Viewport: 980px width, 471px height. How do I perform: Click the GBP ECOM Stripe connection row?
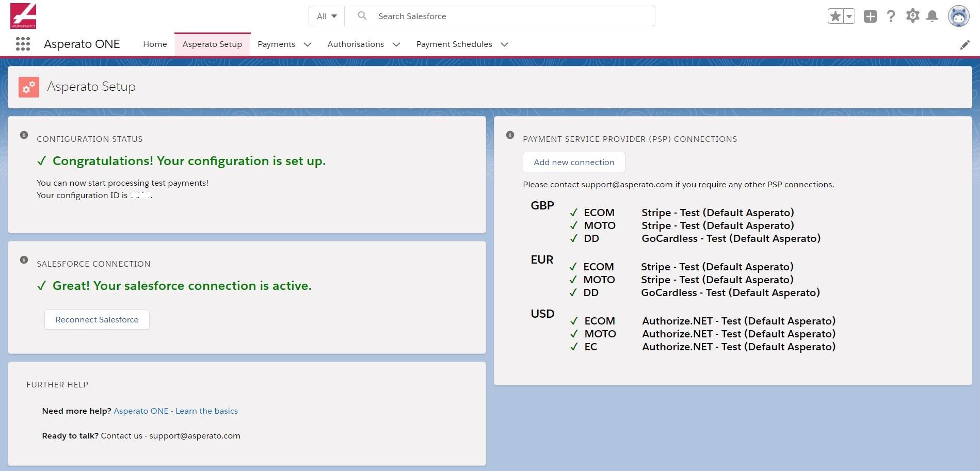click(x=681, y=213)
